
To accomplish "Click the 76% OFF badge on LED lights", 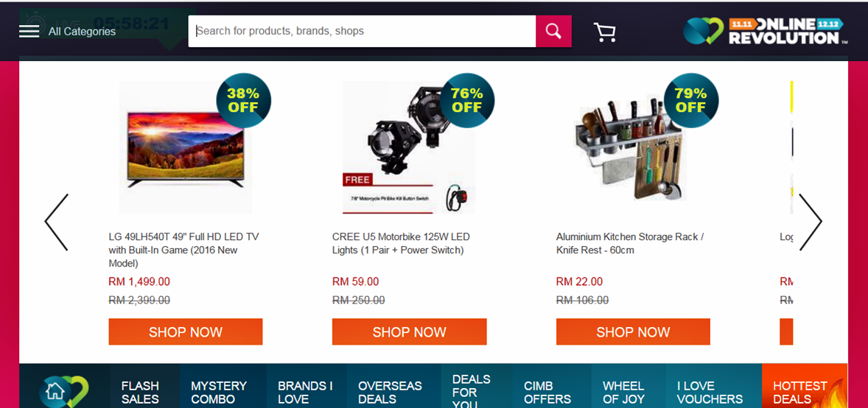I will click(x=467, y=101).
